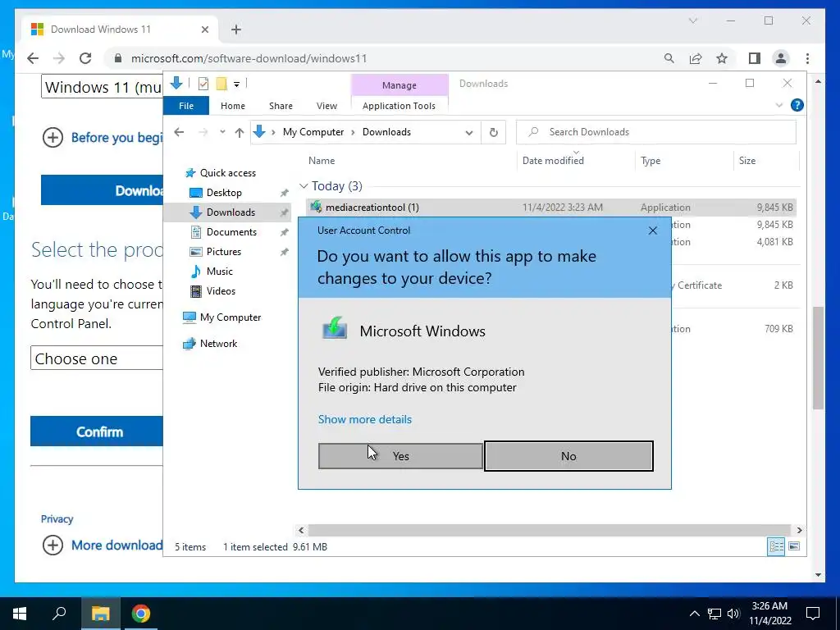Reload the Chrome page

click(85, 58)
